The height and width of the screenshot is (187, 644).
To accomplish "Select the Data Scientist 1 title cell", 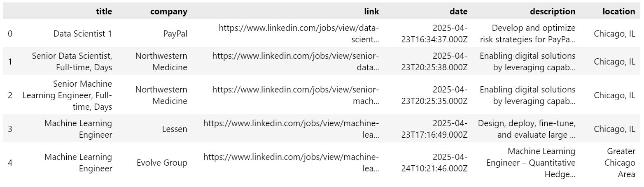I will tap(83, 34).
